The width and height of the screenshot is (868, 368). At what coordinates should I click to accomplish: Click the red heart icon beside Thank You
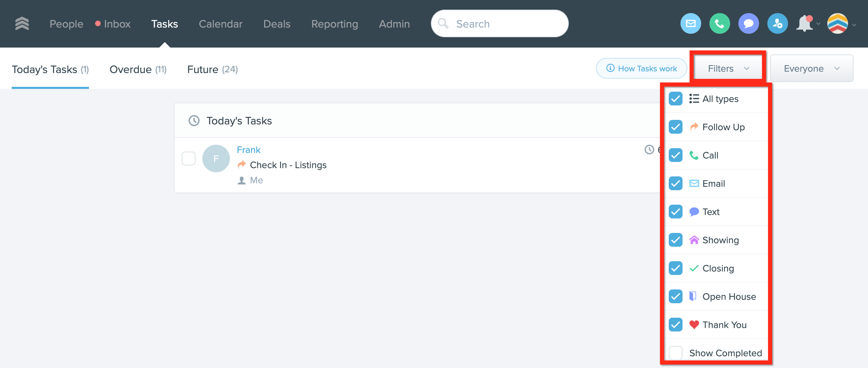point(694,325)
